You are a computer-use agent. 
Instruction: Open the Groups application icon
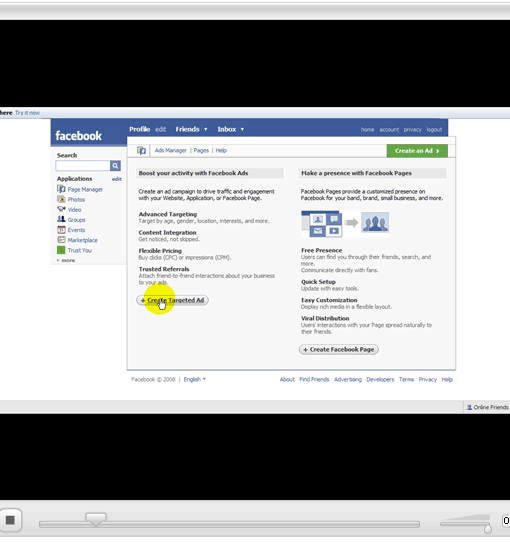(61, 219)
